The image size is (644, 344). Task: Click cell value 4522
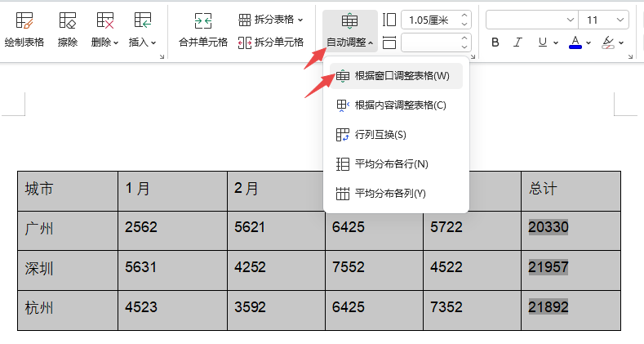coord(446,267)
